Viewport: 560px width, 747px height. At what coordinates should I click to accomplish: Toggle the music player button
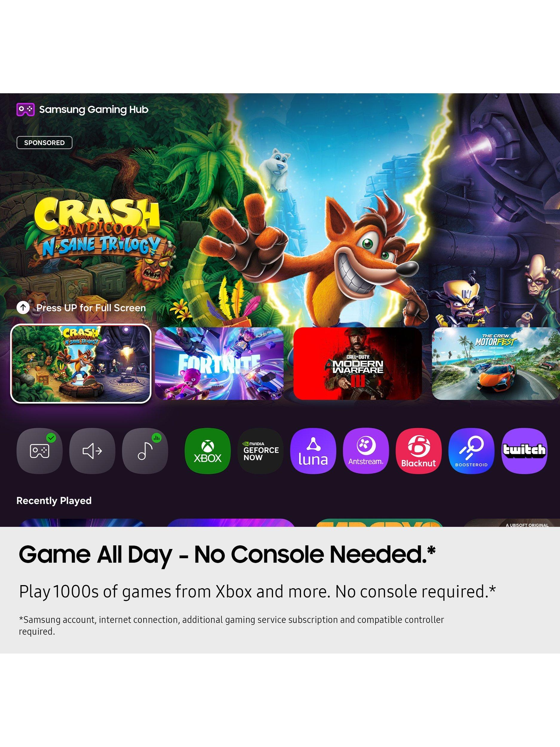point(145,451)
